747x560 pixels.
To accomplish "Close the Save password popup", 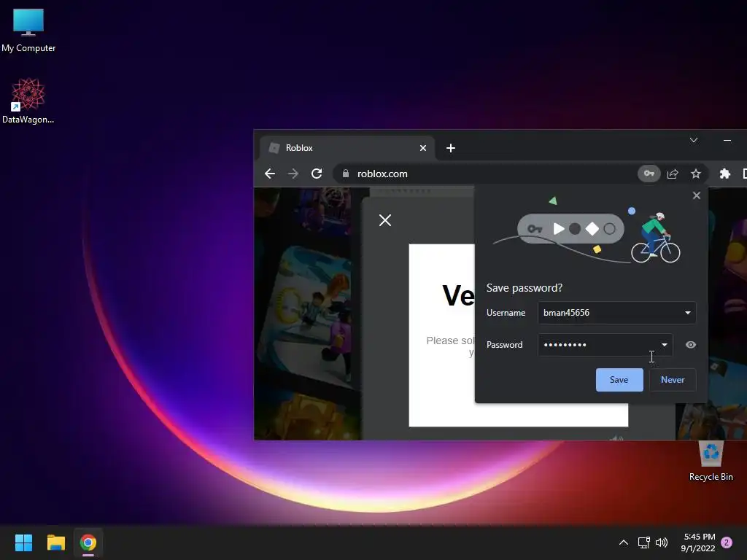I will click(x=697, y=195).
